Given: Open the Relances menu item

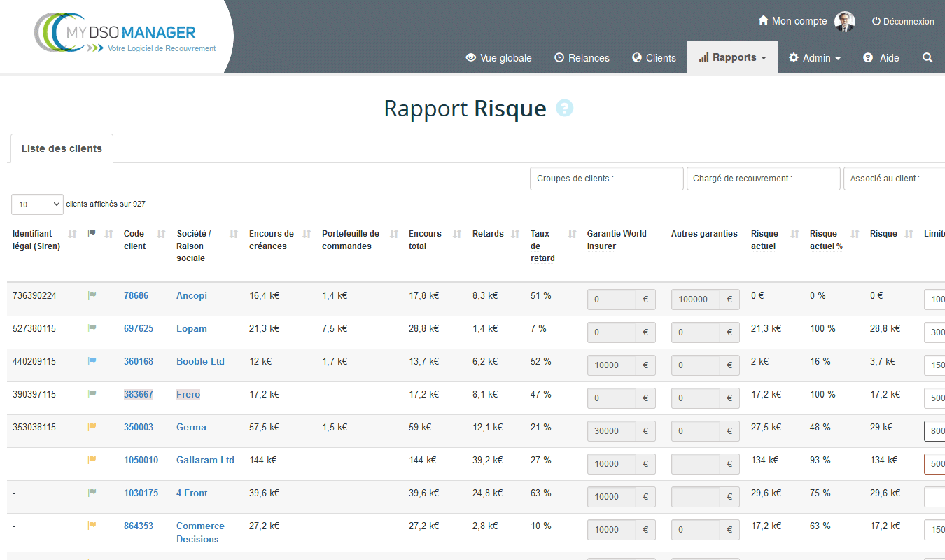Looking at the screenshot, I should click(582, 58).
